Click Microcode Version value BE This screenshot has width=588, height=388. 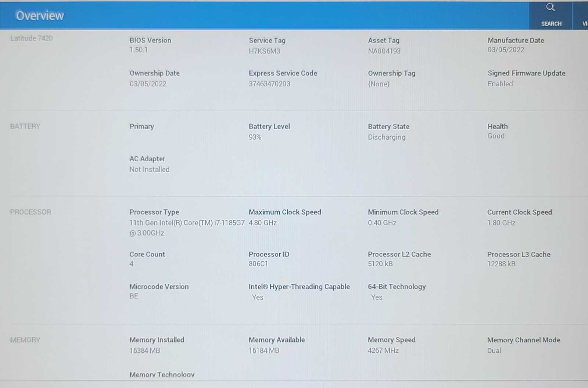tap(134, 296)
